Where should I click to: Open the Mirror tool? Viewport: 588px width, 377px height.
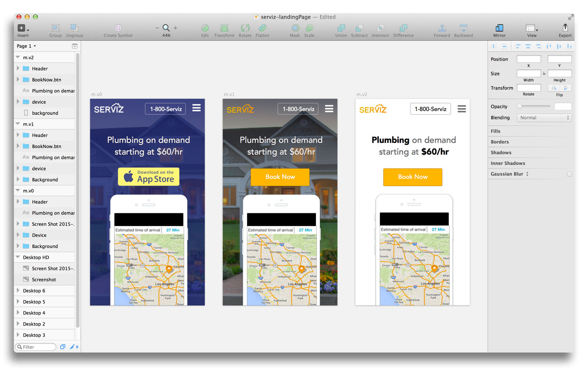coord(499,28)
